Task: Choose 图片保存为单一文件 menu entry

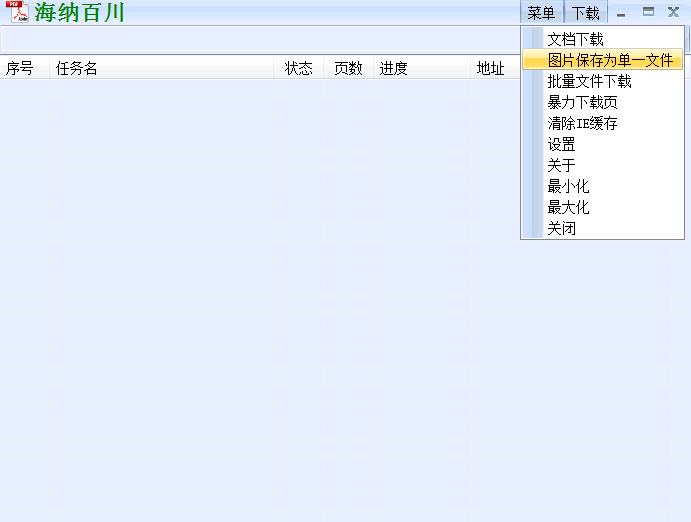Action: pos(609,60)
